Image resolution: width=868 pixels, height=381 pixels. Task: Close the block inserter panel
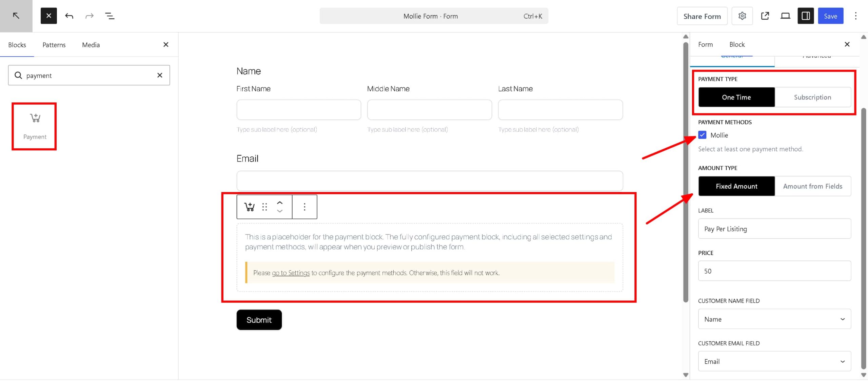(x=166, y=45)
